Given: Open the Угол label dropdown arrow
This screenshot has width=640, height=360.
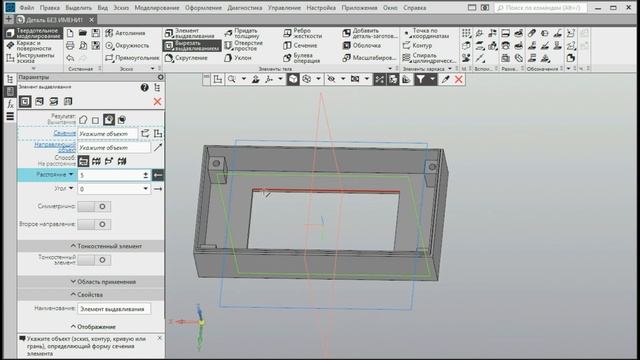Looking at the screenshot, I should coord(71,189).
